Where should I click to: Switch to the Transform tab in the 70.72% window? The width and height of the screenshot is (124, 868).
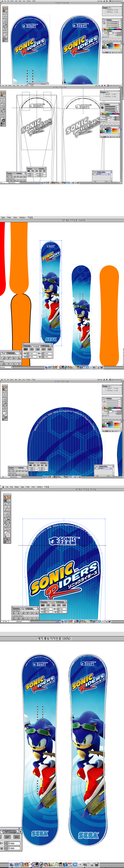coord(16,609)
